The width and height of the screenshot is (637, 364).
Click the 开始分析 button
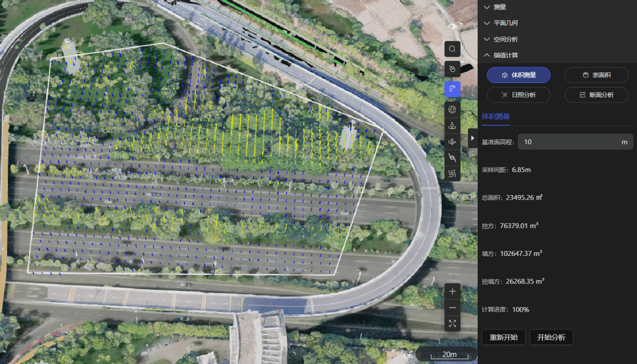click(551, 337)
